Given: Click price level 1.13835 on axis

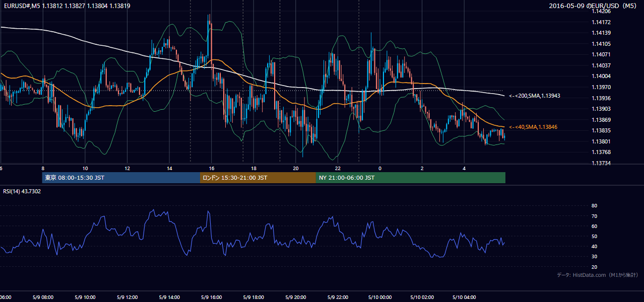Looking at the screenshot, I should click(x=600, y=130).
